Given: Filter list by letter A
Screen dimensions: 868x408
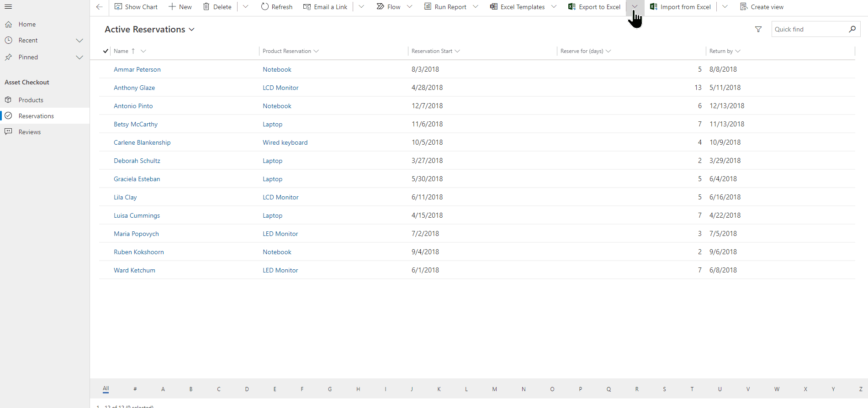Looking at the screenshot, I should (x=163, y=389).
